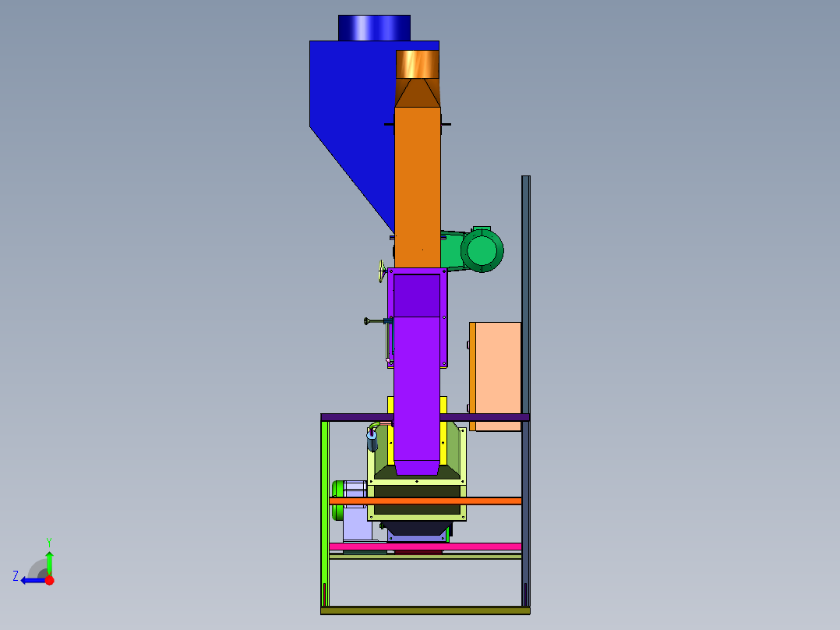Select the green round motor housing
Screen dimensions: 840x630
(x=482, y=250)
